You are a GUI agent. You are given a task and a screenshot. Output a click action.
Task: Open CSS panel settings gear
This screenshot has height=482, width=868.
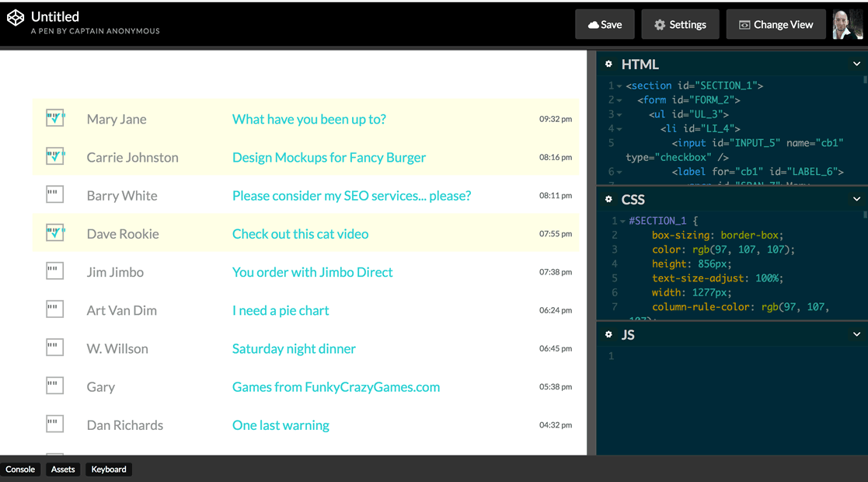coord(608,200)
